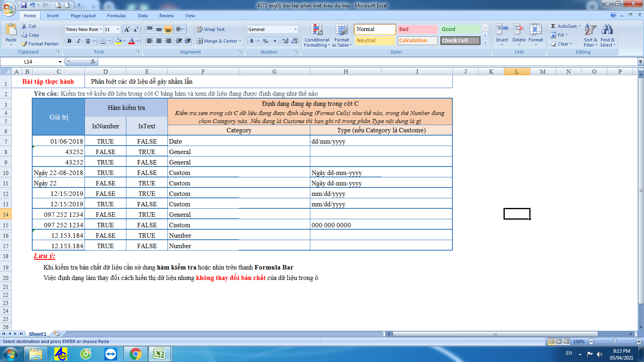This screenshot has width=644, height=362.
Task: Click the Shrink Font icon
Action: [136, 29]
